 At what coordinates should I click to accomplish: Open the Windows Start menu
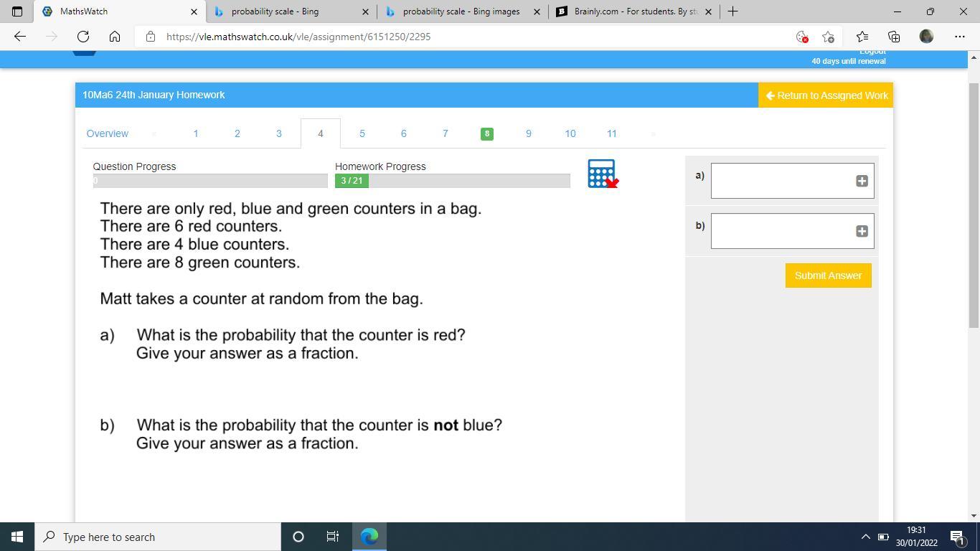coord(17,537)
